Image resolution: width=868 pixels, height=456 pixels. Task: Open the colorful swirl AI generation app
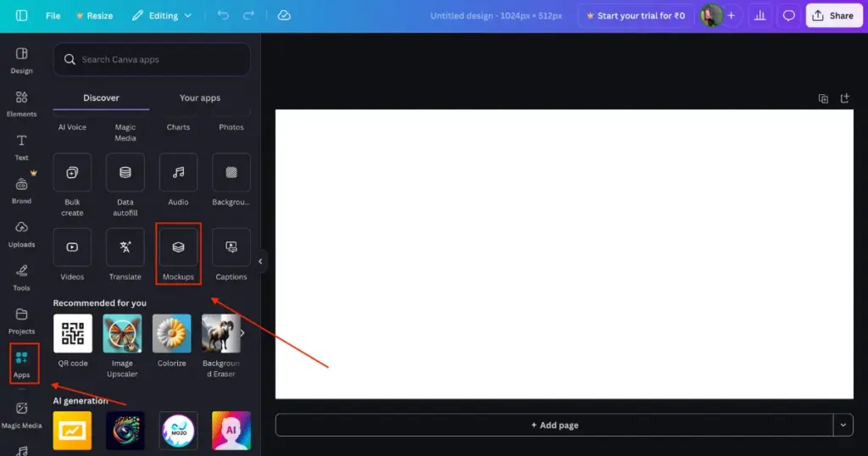[x=125, y=431]
